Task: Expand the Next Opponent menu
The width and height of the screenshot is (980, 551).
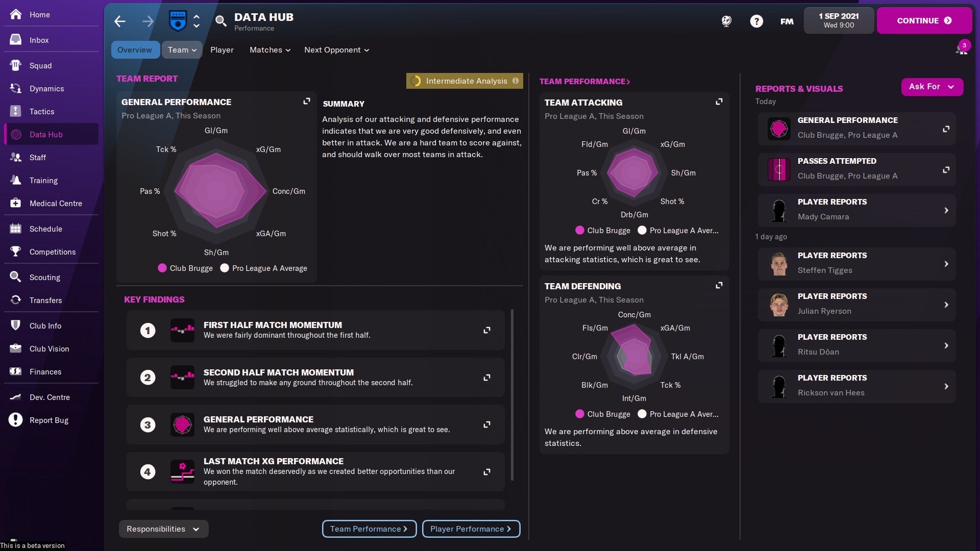Action: click(x=336, y=50)
